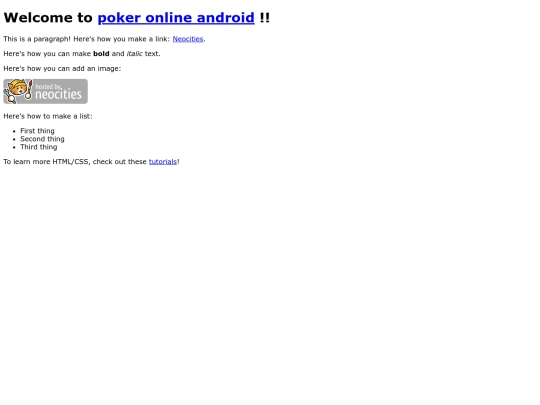The image size is (540, 405).
Task: Select the Second thing list item
Action: [x=42, y=139]
